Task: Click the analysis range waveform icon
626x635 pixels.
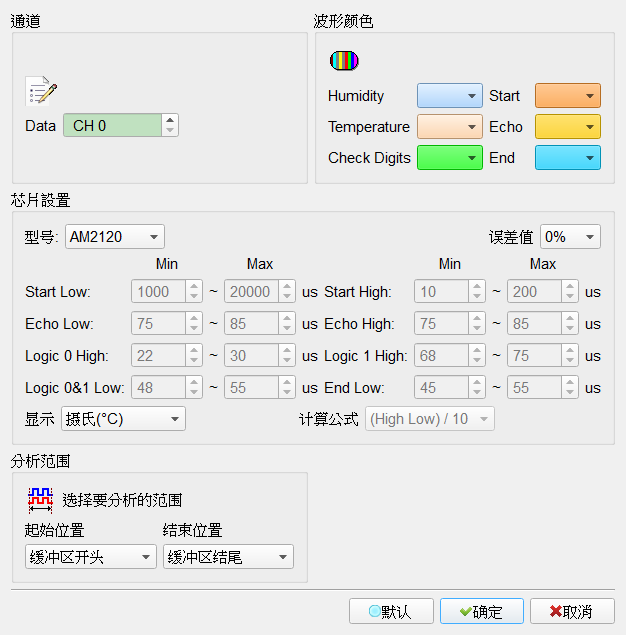Action: (40, 501)
